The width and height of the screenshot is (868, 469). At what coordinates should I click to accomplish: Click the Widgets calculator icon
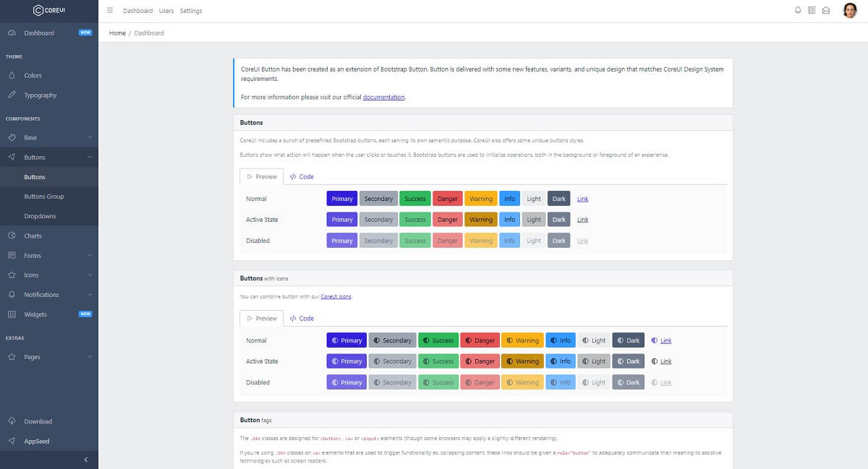tap(12, 314)
